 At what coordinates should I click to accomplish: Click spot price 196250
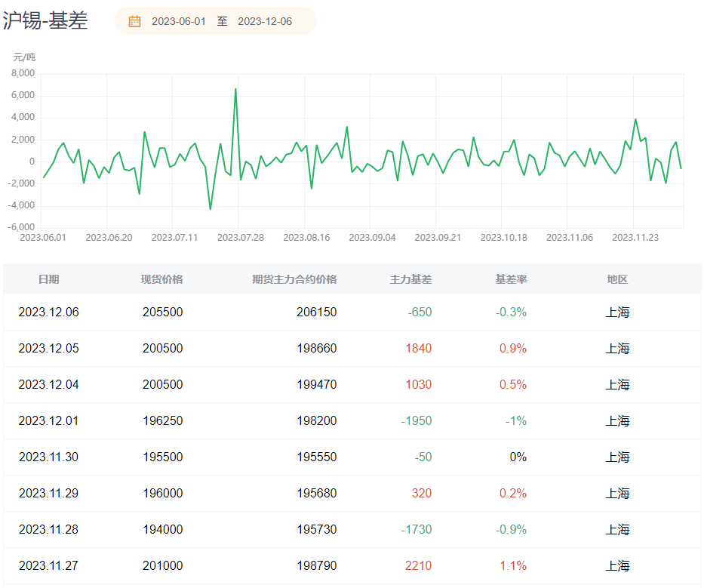(162, 421)
